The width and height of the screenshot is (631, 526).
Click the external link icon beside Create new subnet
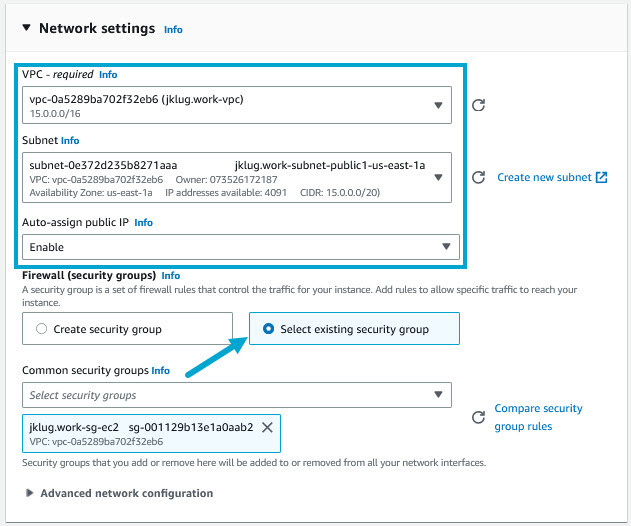pyautogui.click(x=601, y=178)
